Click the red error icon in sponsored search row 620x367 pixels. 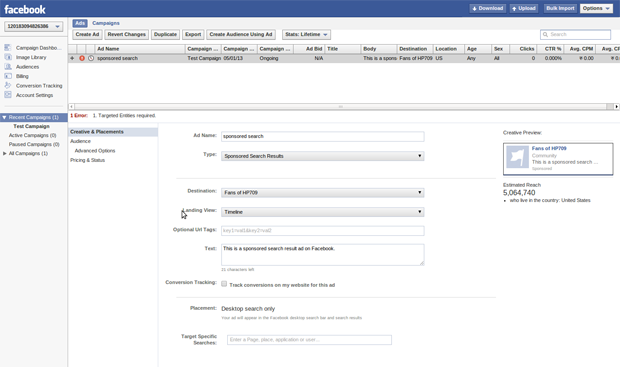click(82, 58)
